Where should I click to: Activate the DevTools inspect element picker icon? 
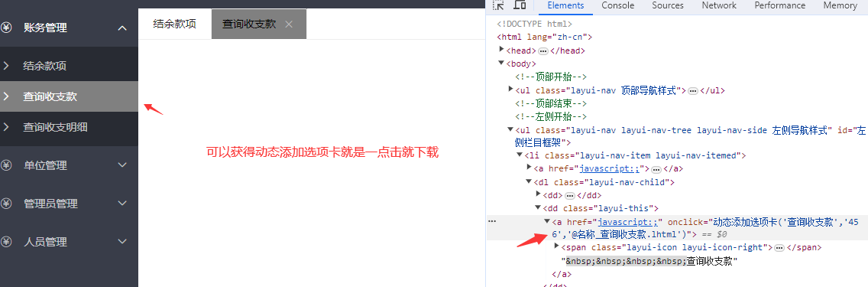pyautogui.click(x=498, y=5)
